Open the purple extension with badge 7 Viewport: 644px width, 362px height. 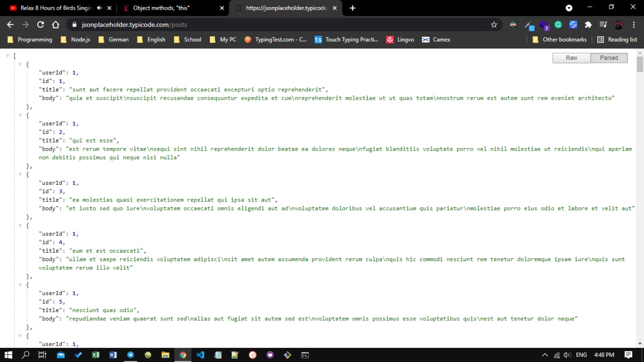[x=543, y=25]
